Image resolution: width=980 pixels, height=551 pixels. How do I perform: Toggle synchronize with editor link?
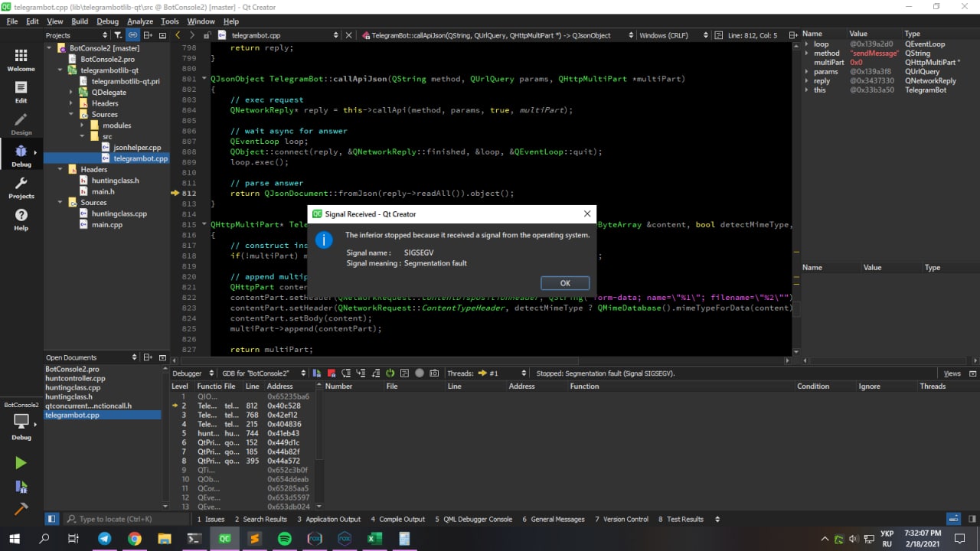tap(132, 35)
